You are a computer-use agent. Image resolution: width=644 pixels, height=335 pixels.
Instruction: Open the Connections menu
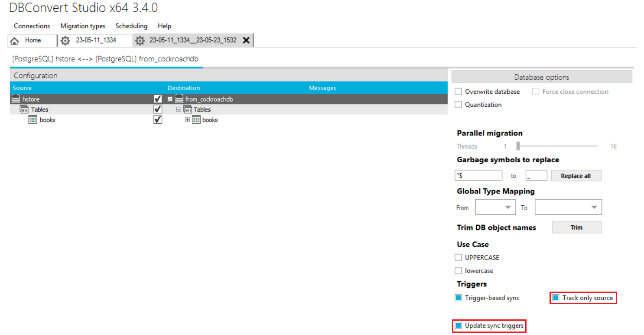click(32, 26)
